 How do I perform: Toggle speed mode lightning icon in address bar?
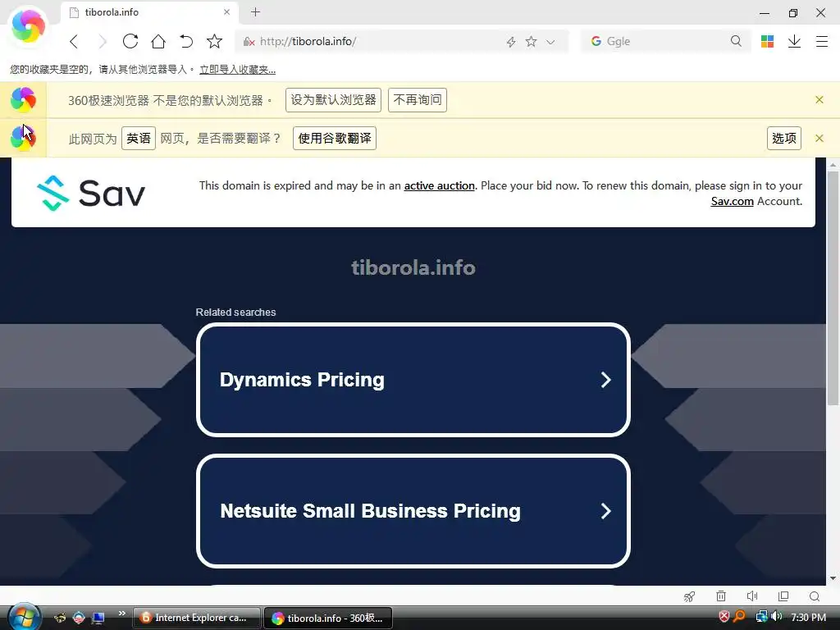[511, 42]
